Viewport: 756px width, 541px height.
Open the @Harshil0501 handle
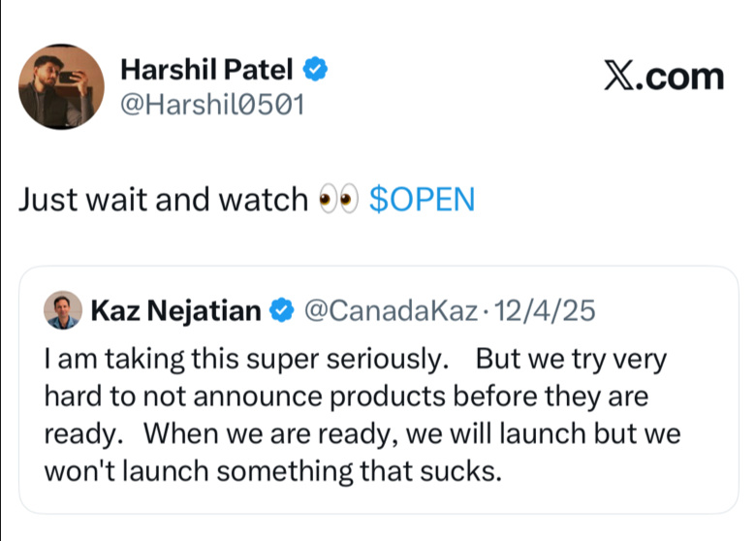212,105
